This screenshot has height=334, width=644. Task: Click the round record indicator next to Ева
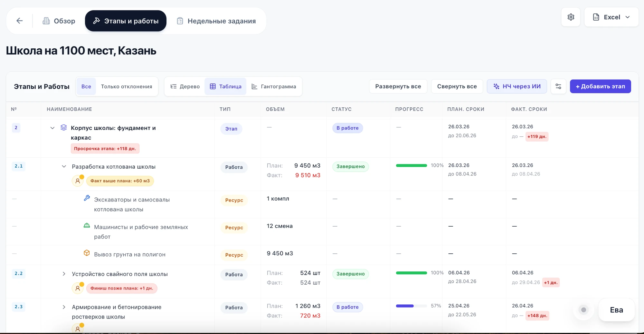point(583,310)
